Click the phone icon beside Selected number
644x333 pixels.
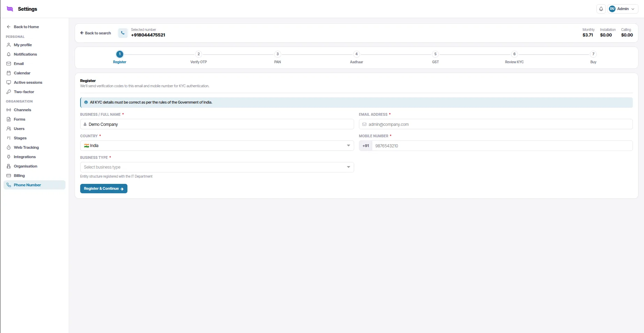123,33
